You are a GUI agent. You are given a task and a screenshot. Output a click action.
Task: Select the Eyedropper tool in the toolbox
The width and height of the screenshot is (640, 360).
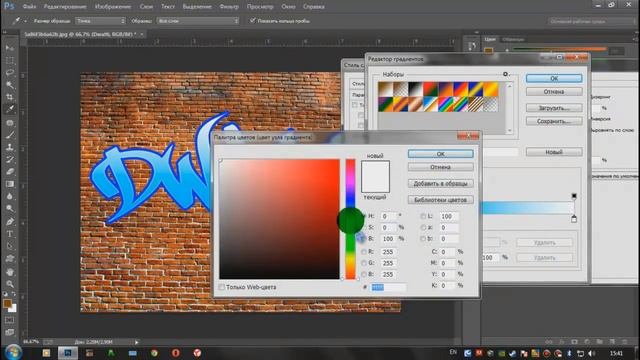[10, 109]
